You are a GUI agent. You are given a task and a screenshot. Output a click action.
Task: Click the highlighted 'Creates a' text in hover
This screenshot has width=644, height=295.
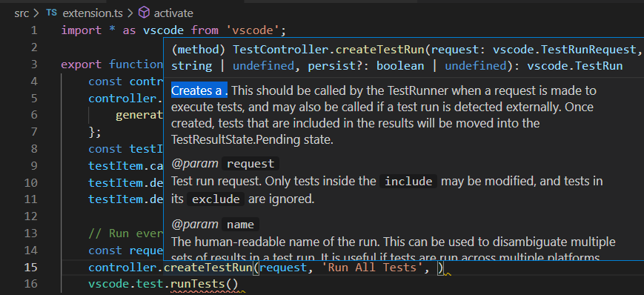(199, 91)
